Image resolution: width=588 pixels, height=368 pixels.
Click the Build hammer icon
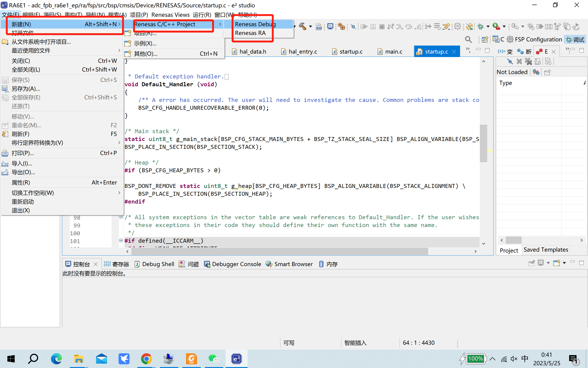point(302,26)
